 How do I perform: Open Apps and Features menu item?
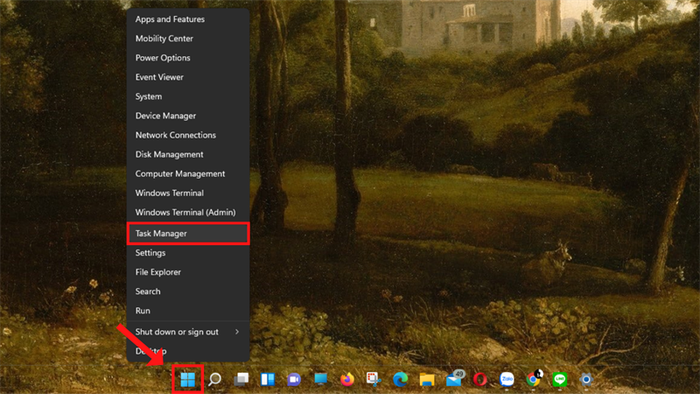[x=188, y=19]
